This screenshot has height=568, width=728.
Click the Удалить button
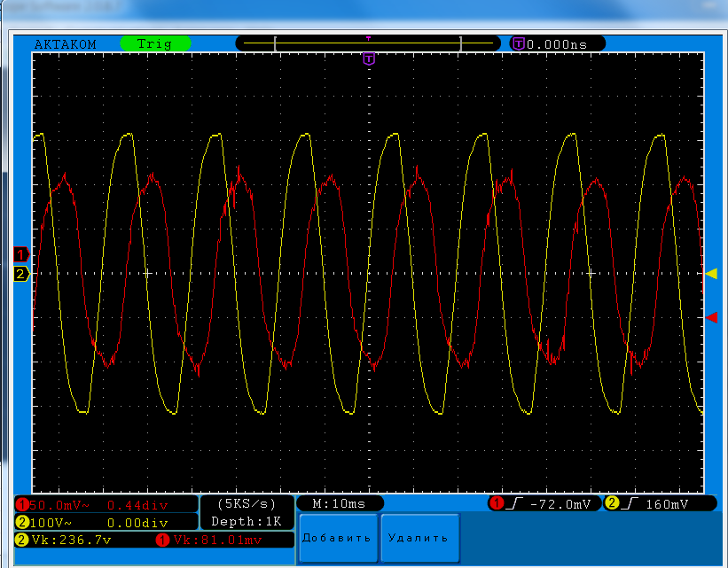[419, 538]
